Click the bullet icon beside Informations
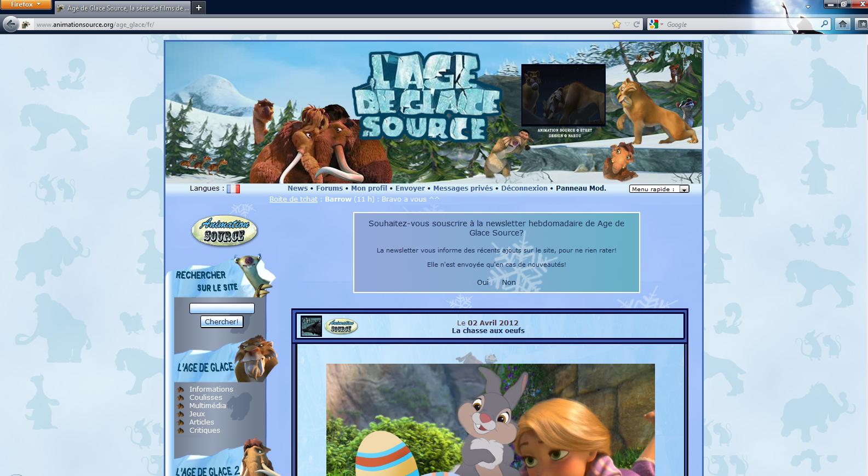This screenshot has width=868, height=476. [x=181, y=389]
